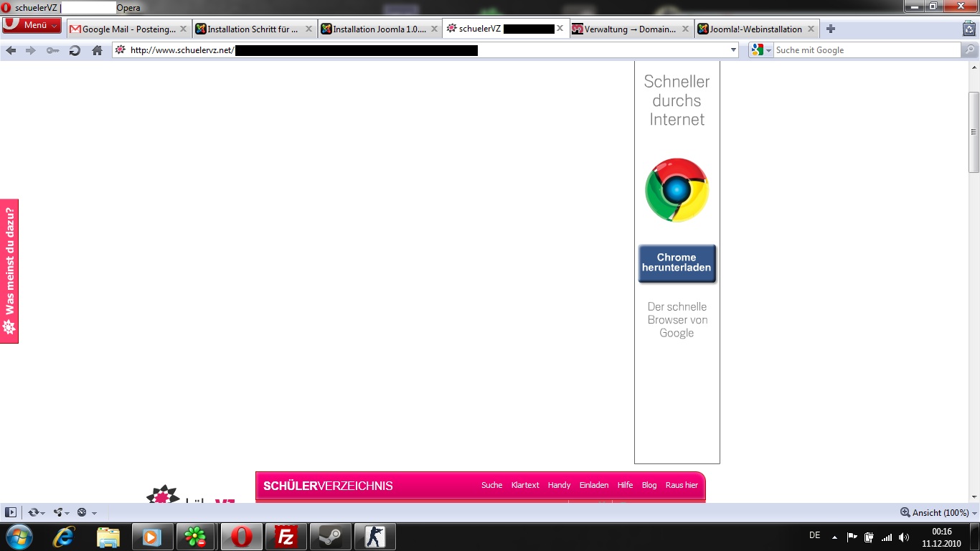980x551 pixels.
Task: Click the address bar URL field
Action: [x=425, y=50]
